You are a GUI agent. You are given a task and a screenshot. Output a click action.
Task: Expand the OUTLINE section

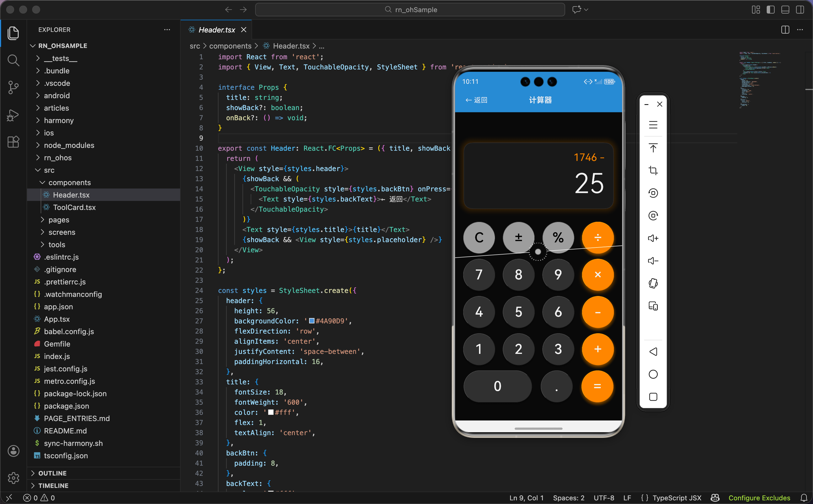click(x=52, y=473)
